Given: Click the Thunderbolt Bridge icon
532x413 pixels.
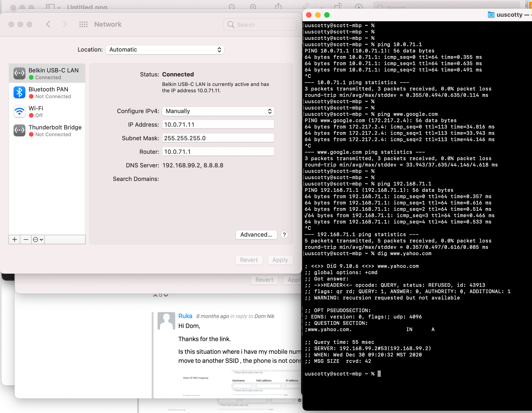Looking at the screenshot, I should (x=19, y=130).
